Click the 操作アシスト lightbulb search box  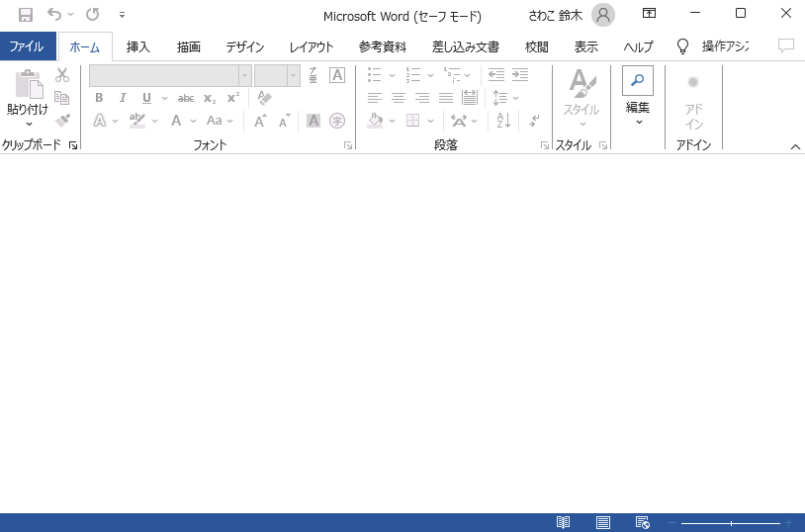point(713,46)
